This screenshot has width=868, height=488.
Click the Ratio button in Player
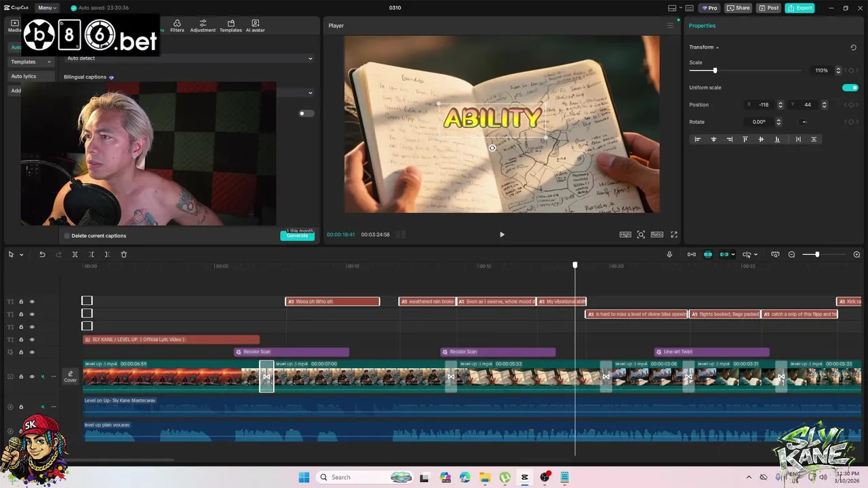coord(657,235)
